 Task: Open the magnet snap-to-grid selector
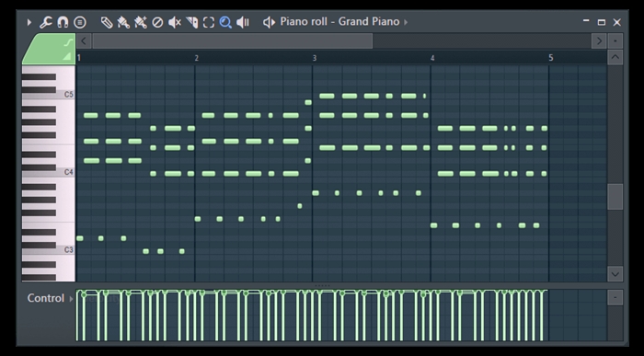click(x=63, y=22)
